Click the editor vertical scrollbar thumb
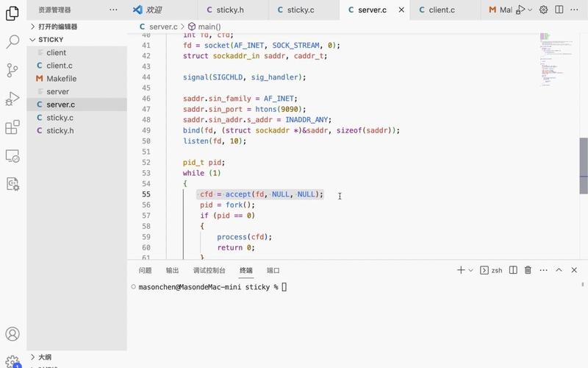 584,166
